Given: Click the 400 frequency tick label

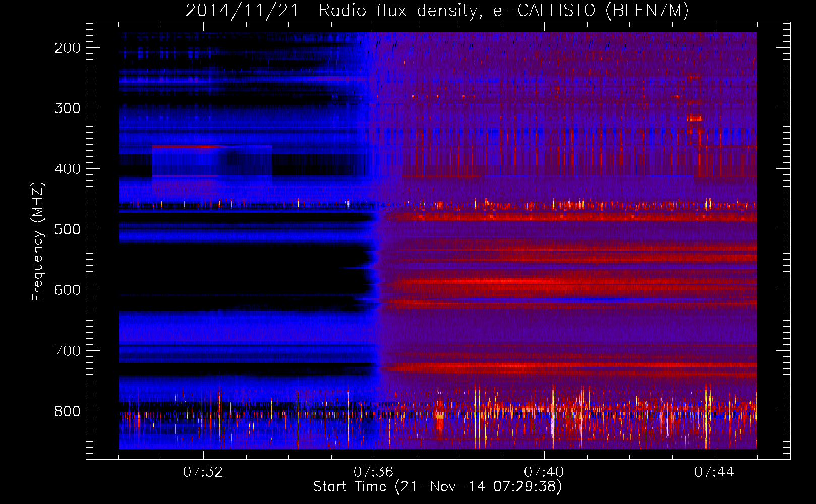Looking at the screenshot, I should point(68,169).
